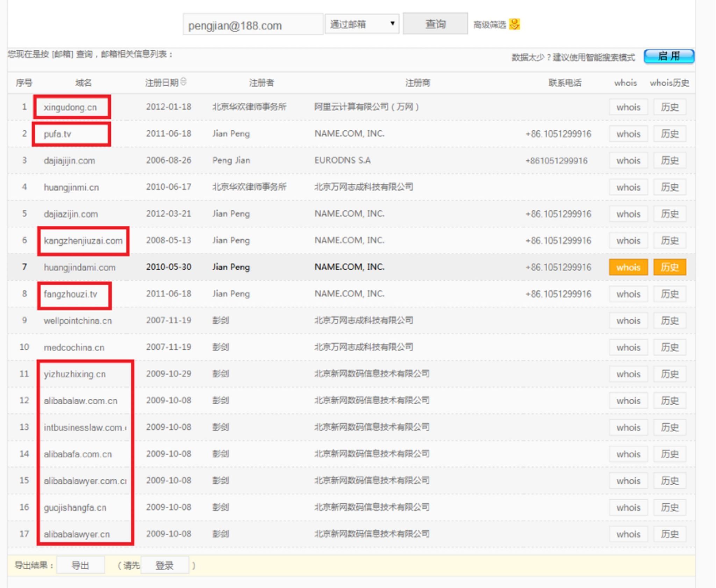Click the 域名 column header
The height and width of the screenshot is (588, 716).
tap(83, 83)
